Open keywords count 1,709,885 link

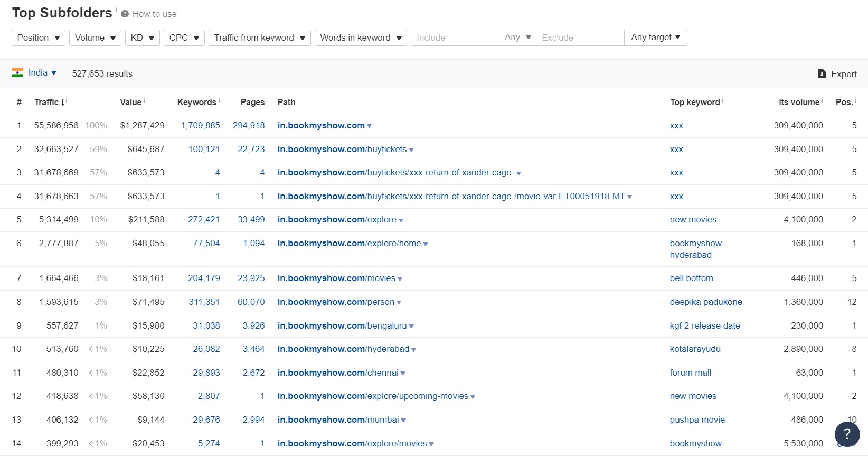coord(201,125)
